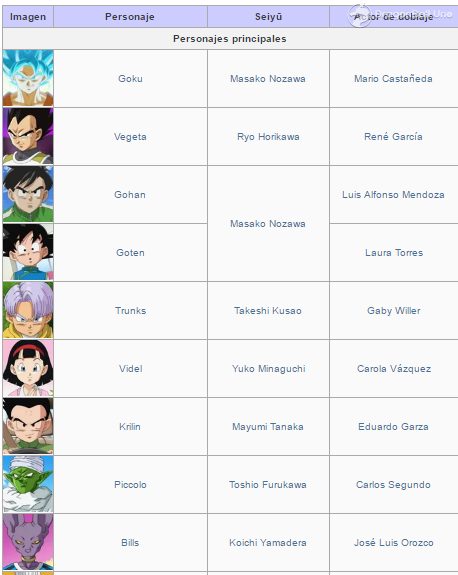Follow the Koichi Yamadera link
Screen dimensions: 458x575
coord(268,542)
